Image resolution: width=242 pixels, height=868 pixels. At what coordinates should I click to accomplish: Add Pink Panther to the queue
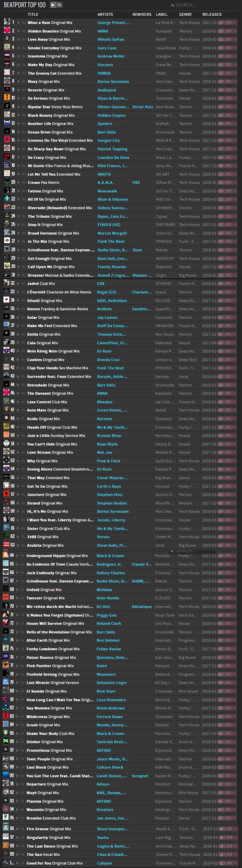(x=23, y=666)
